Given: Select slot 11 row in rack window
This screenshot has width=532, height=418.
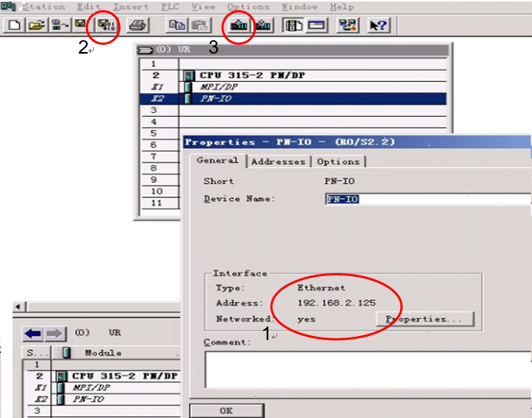Looking at the screenshot, I should click(x=159, y=203).
